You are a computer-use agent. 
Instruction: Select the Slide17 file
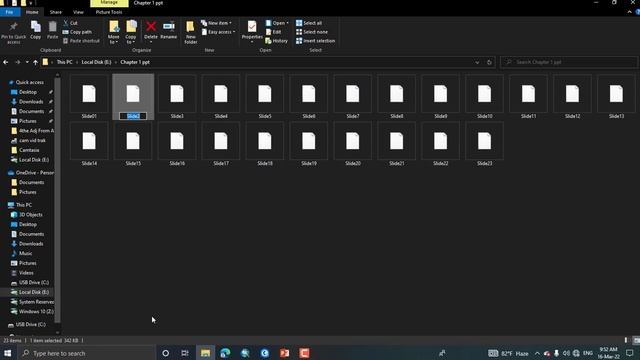[221, 144]
